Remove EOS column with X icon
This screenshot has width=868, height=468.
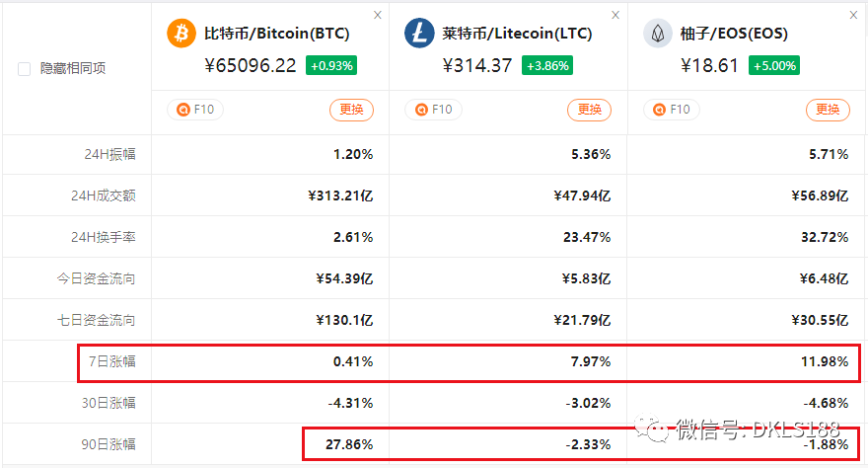pyautogui.click(x=854, y=15)
